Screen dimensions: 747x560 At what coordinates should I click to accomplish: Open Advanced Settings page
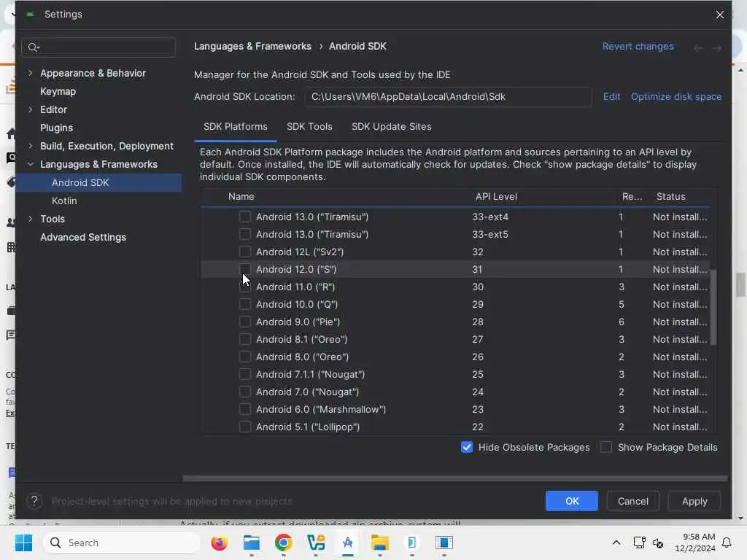coord(83,237)
